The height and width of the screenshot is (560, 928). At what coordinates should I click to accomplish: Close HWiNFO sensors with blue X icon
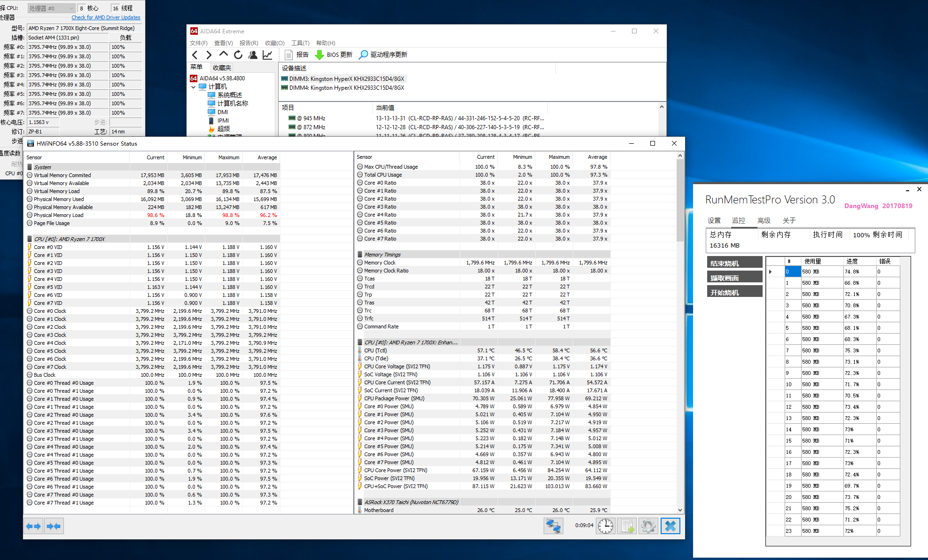point(671,526)
